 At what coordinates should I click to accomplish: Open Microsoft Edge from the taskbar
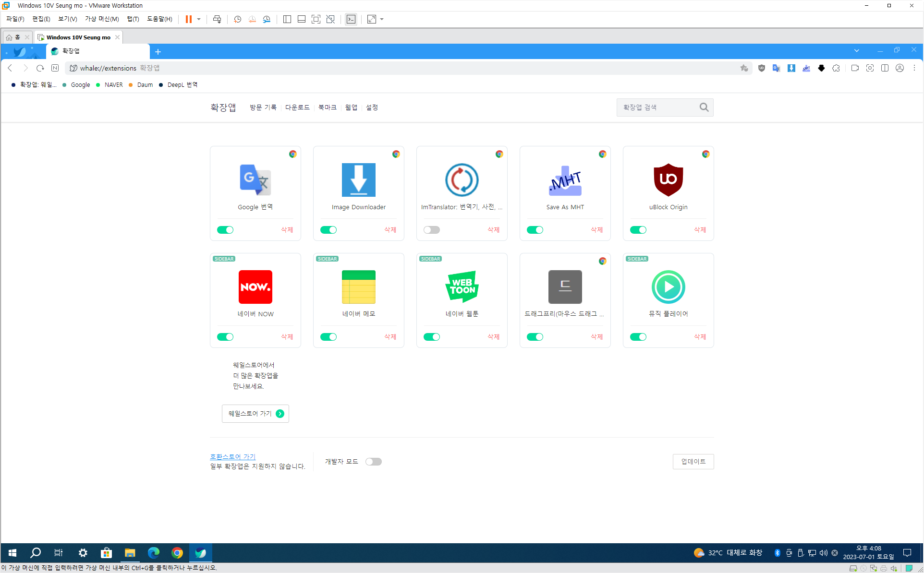tap(153, 553)
